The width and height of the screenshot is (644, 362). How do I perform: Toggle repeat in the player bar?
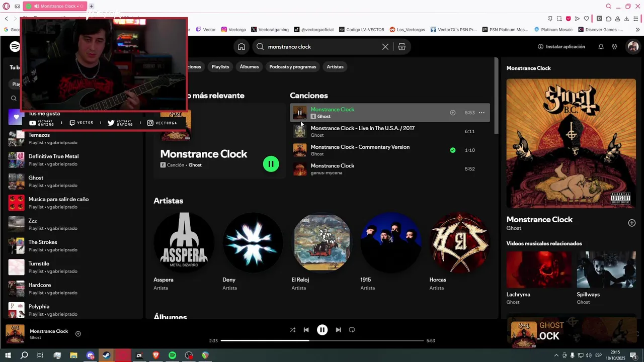click(352, 330)
